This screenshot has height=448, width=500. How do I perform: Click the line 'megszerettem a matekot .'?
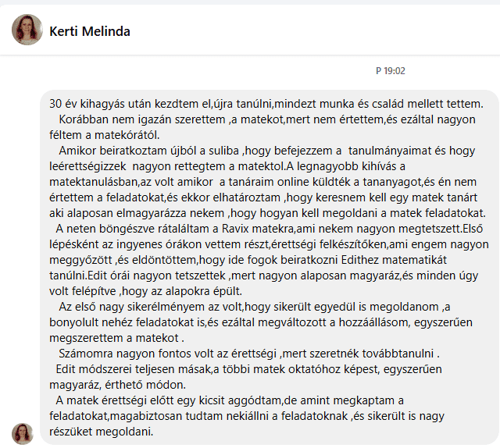pyautogui.click(x=116, y=338)
